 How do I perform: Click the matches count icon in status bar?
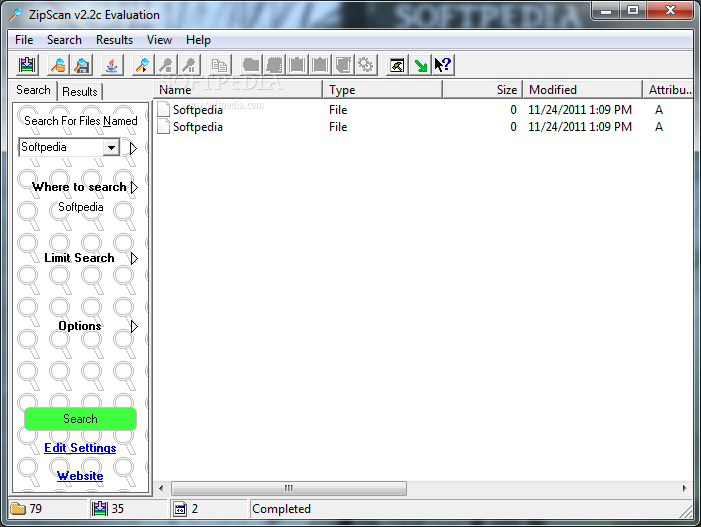pyautogui.click(x=180, y=509)
